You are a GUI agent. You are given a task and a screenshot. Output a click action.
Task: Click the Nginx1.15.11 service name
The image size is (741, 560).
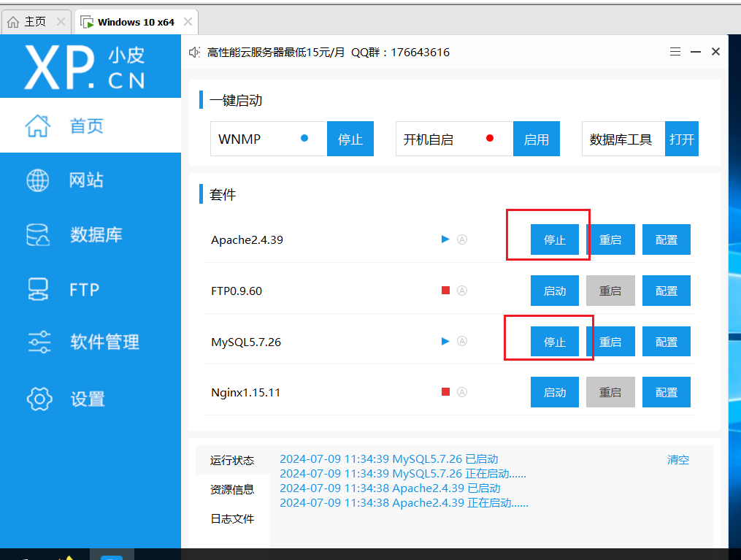pos(246,393)
